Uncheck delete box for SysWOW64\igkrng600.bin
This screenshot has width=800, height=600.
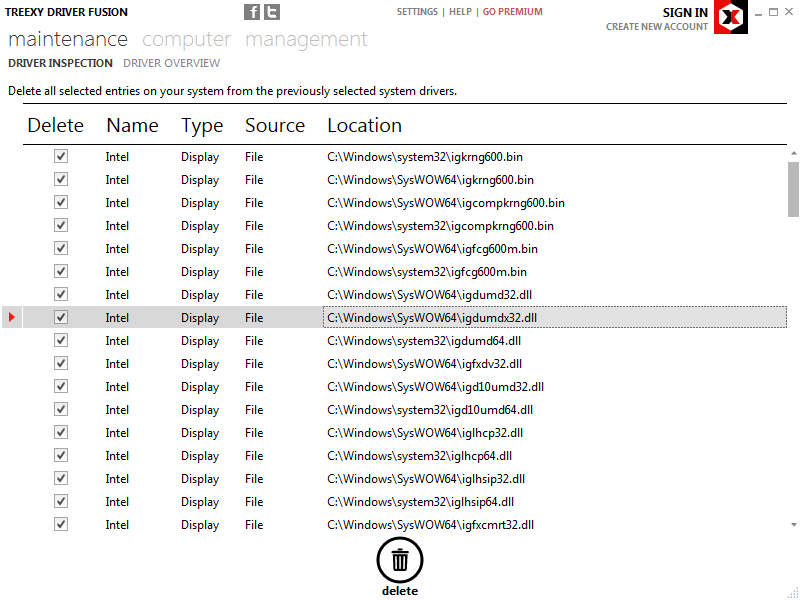coord(61,179)
